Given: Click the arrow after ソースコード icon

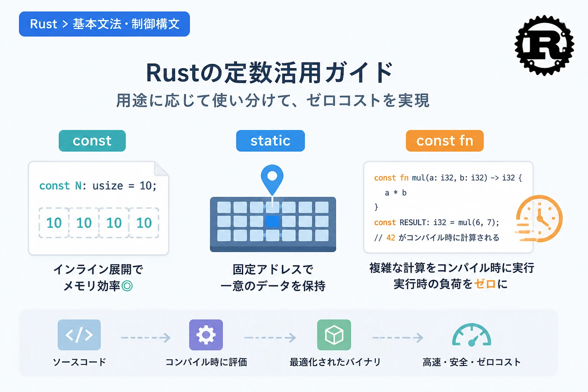Looking at the screenshot, I should tap(145, 338).
